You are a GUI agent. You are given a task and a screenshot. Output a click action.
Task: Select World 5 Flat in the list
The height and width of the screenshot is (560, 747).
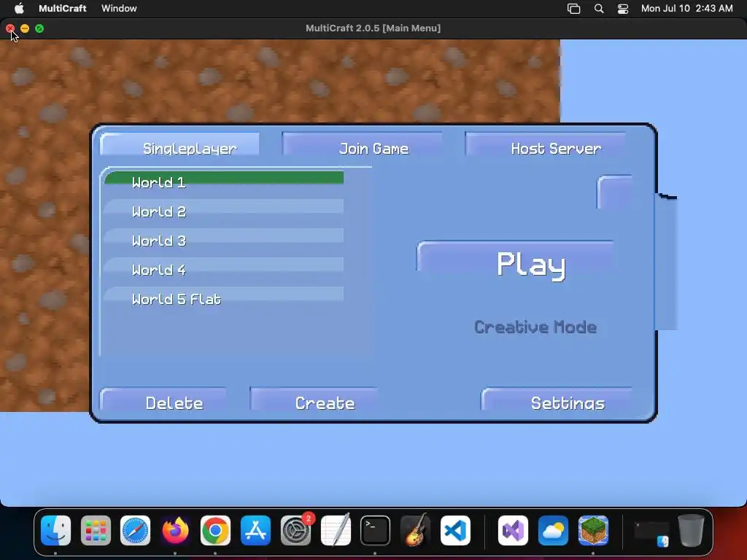(224, 296)
